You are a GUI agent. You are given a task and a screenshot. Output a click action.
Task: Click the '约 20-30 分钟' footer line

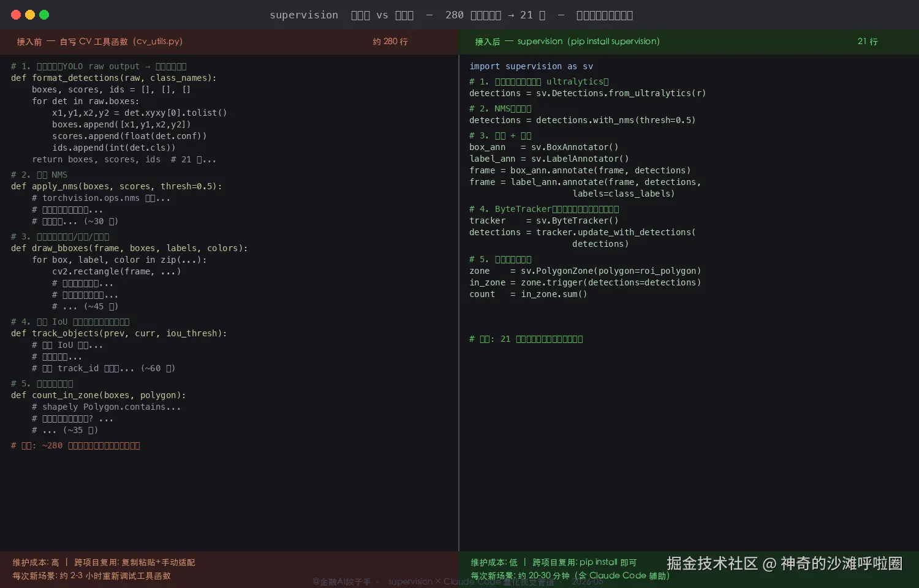point(570,576)
